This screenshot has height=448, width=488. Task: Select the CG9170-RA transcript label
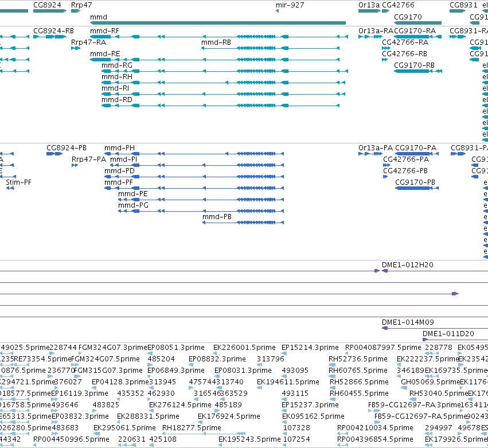(415, 31)
